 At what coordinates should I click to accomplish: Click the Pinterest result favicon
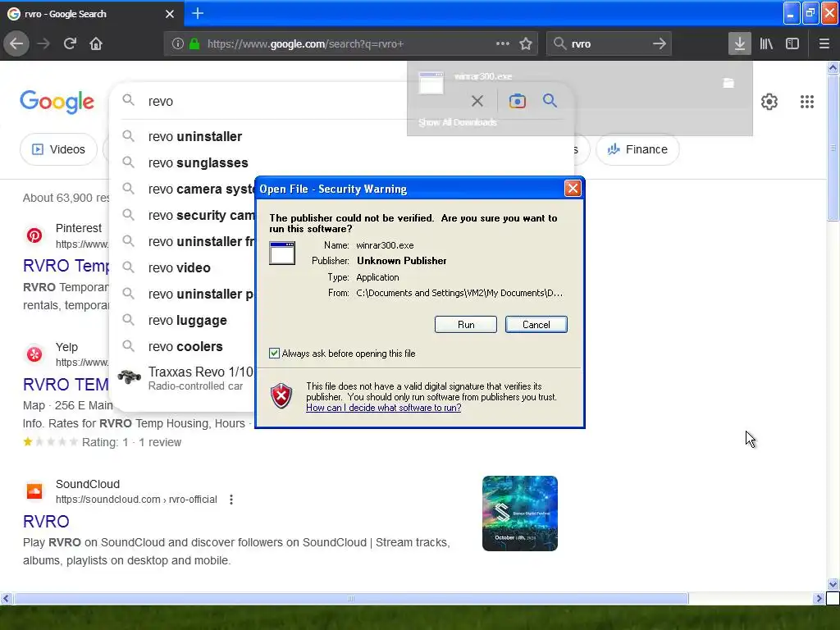point(34,235)
